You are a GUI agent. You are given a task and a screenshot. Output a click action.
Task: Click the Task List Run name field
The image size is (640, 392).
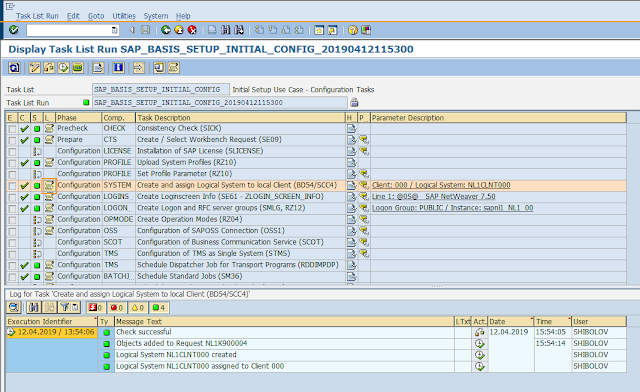220,102
